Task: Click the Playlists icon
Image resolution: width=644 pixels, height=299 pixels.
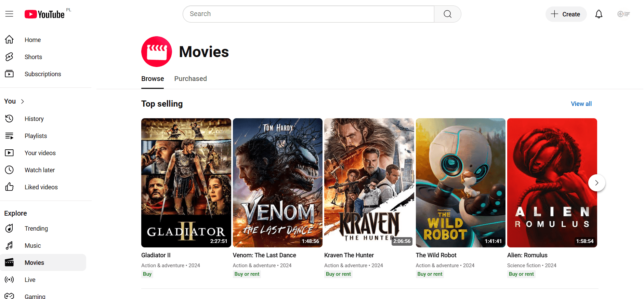Action: [9, 136]
